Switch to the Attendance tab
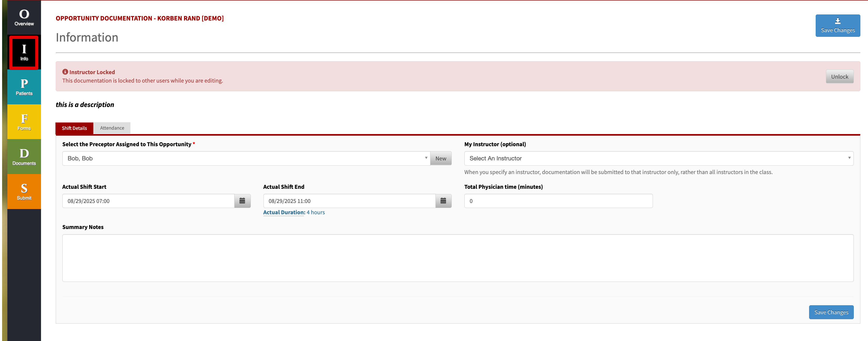 (112, 128)
